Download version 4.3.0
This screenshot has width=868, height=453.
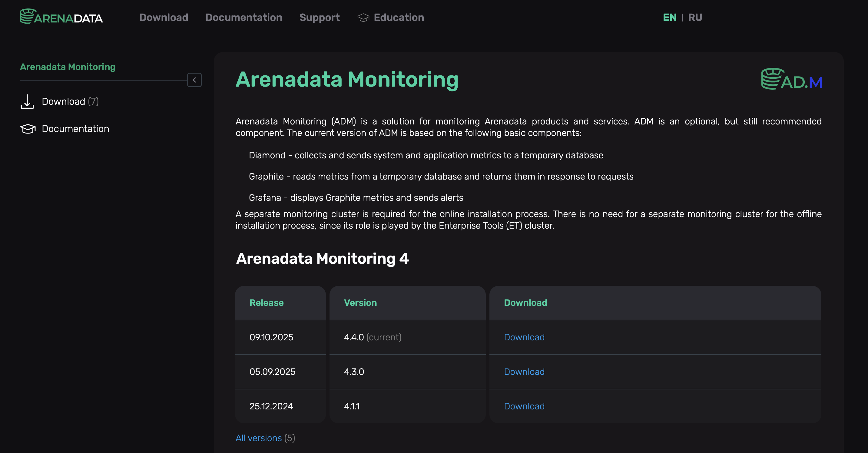[524, 372]
